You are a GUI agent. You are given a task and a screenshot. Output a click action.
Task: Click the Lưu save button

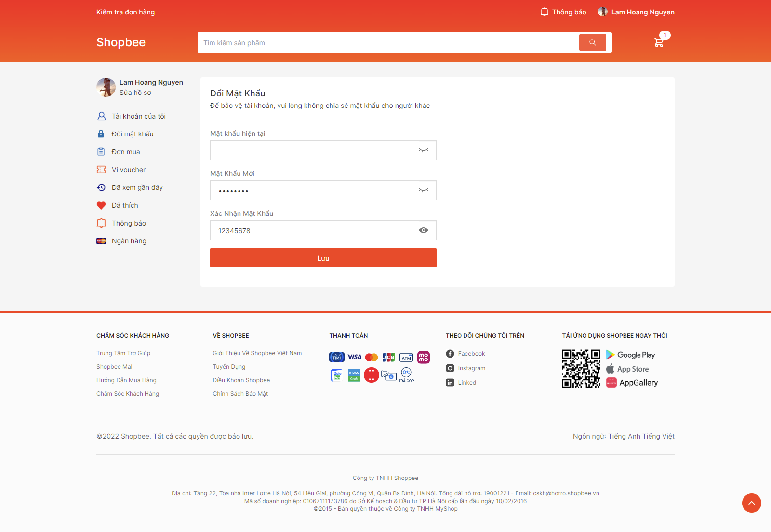coord(323,258)
